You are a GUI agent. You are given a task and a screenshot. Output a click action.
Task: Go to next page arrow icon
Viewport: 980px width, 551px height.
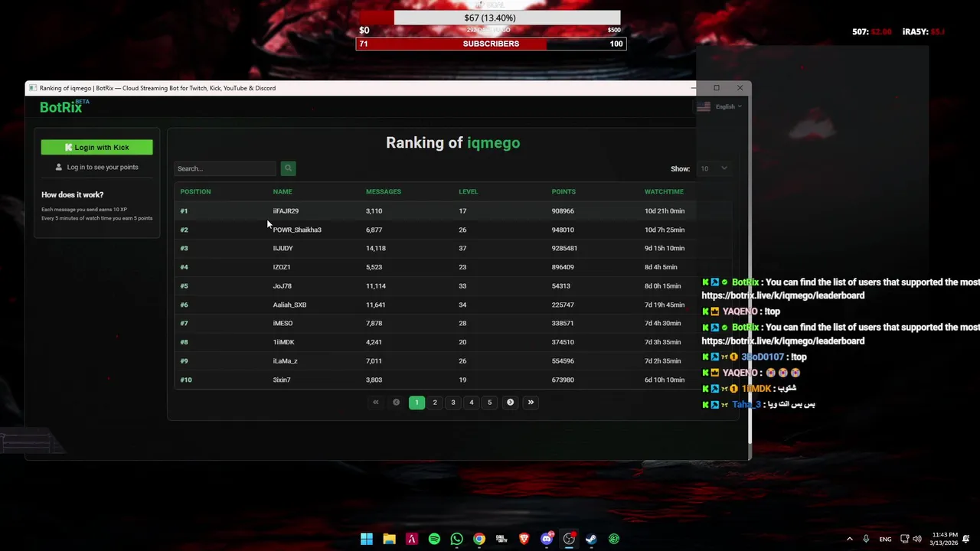(x=510, y=403)
